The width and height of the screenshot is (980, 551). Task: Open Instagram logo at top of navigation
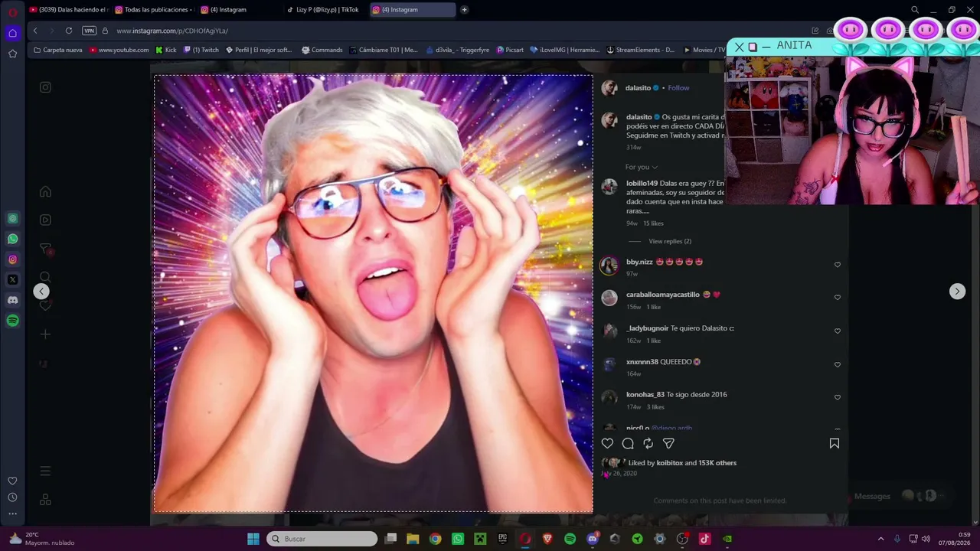[x=45, y=87]
